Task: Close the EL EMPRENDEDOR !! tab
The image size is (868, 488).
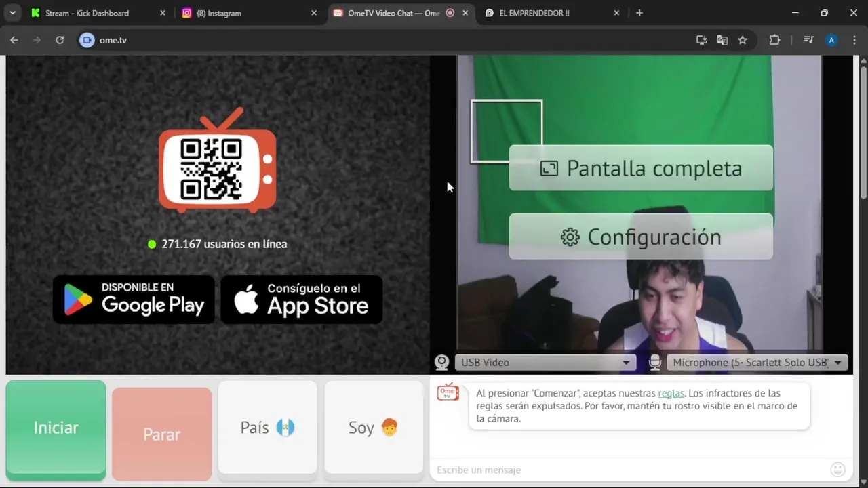Action: click(616, 13)
